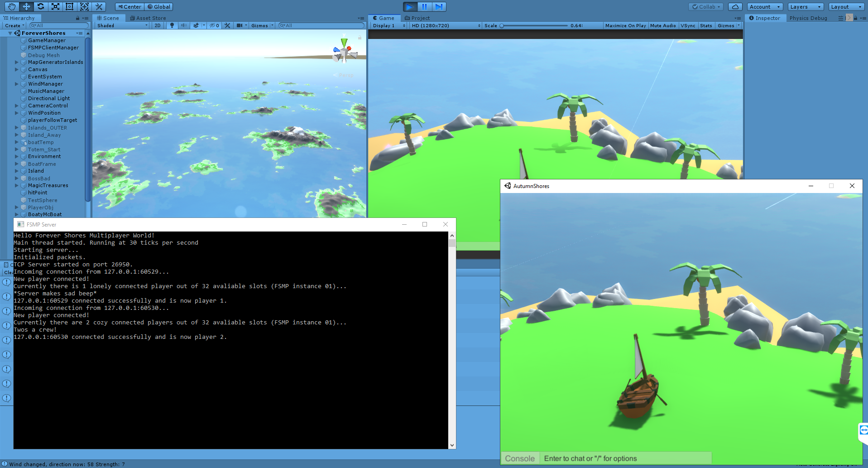Click the Stats button in Game view
Viewport: 868px width, 468px height.
[706, 25]
